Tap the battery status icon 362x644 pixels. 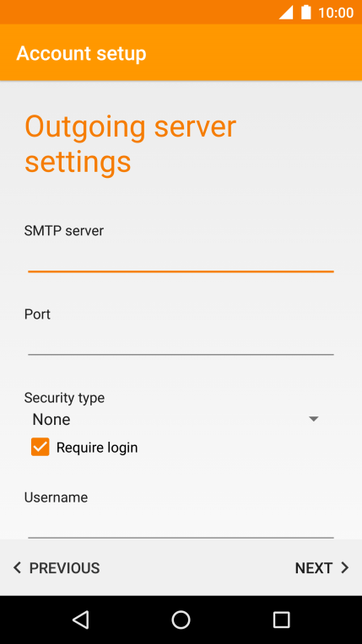click(306, 13)
